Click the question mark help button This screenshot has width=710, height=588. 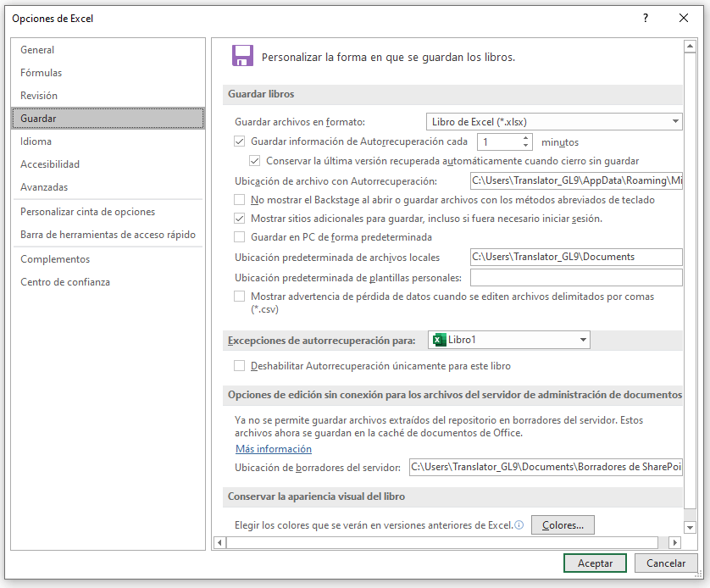pos(646,18)
